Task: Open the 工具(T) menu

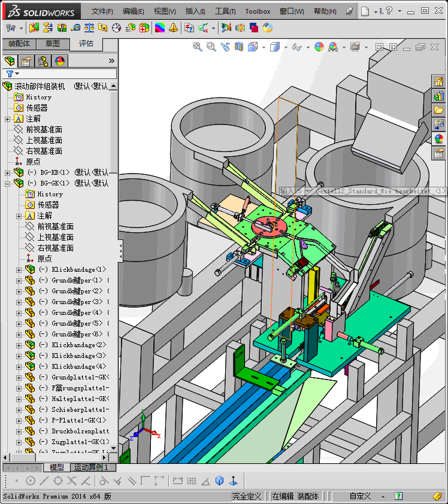Action: (x=225, y=11)
